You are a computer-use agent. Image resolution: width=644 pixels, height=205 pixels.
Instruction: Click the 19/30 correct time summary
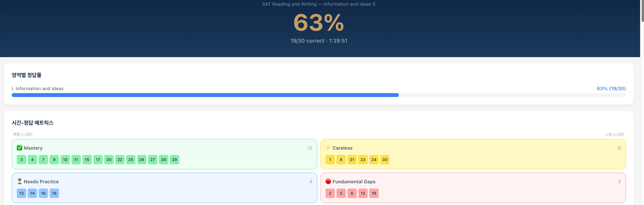pos(319,41)
